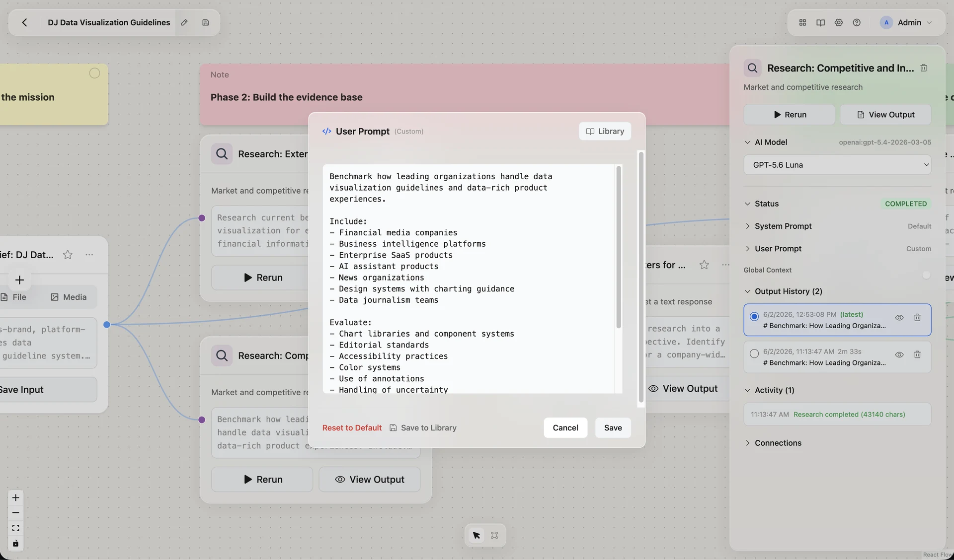Open the GPT-5.6 Luna model dropdown

837,165
